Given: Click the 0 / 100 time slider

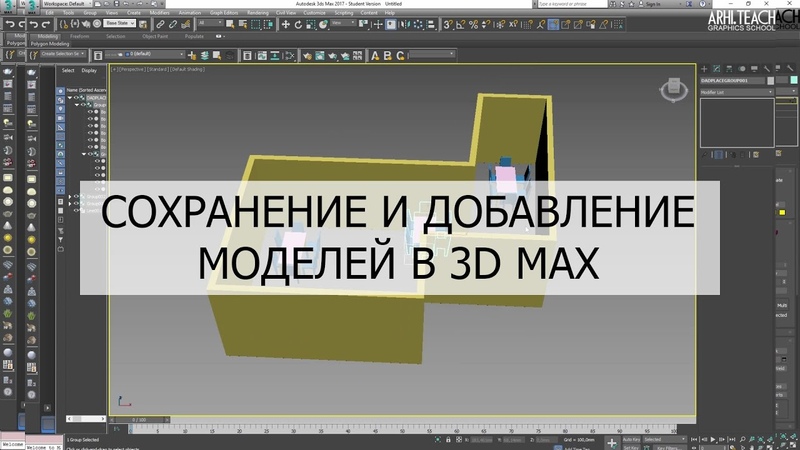Looking at the screenshot, I should pyautogui.click(x=139, y=420).
